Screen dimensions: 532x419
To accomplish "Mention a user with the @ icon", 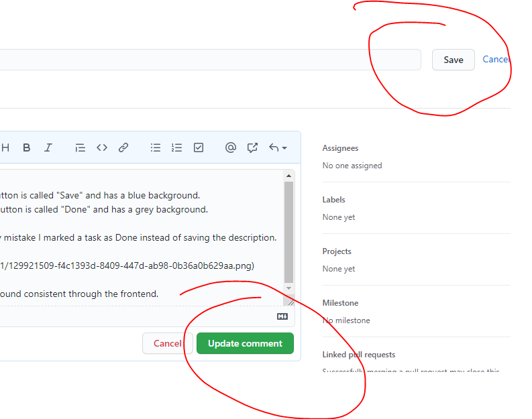I will tap(231, 147).
